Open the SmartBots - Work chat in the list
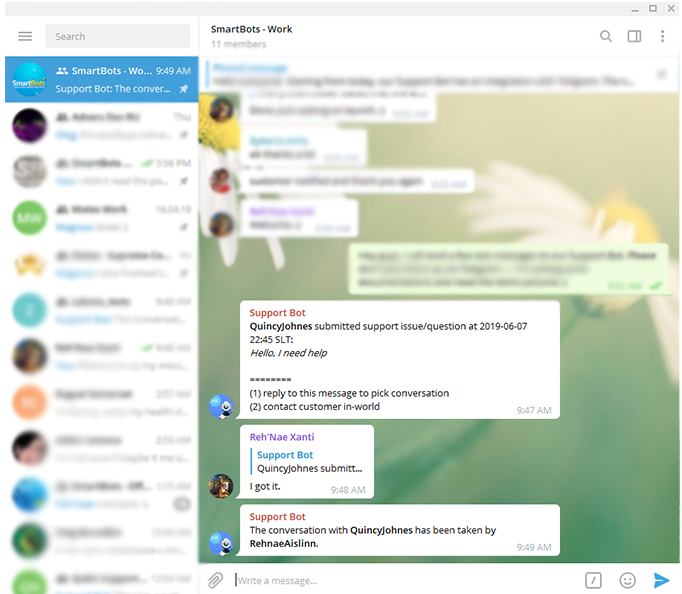The height and width of the screenshot is (594, 682). tap(102, 79)
